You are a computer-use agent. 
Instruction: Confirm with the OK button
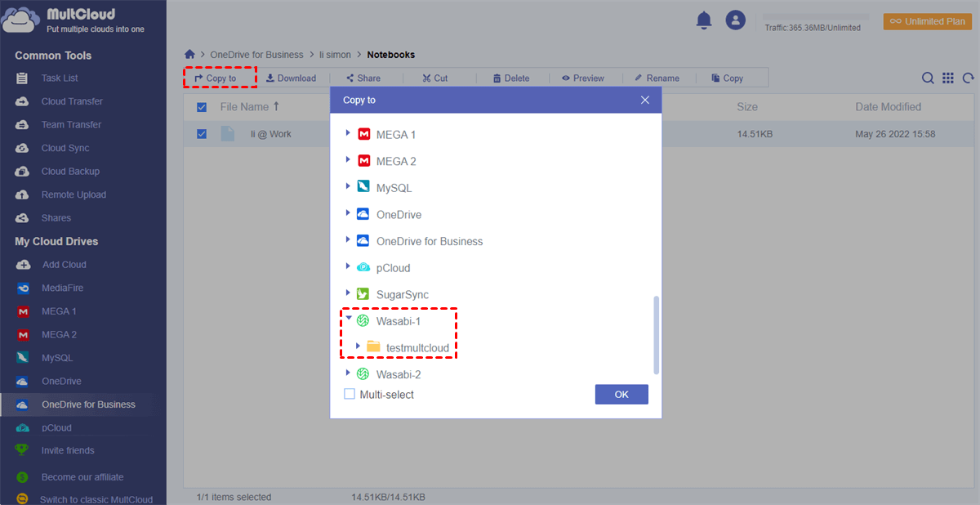click(621, 395)
